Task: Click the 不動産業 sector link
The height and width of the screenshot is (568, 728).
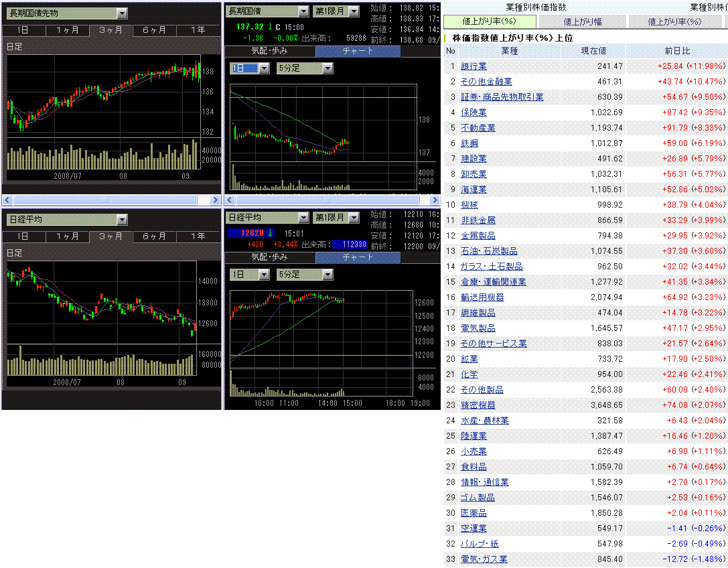Action: [478, 128]
